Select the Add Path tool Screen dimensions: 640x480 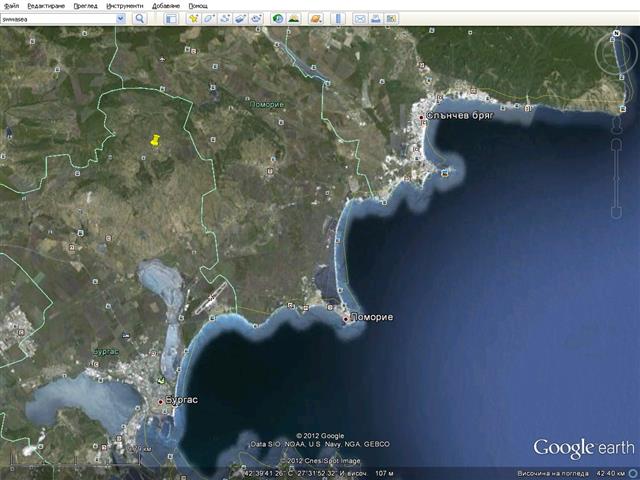point(226,18)
